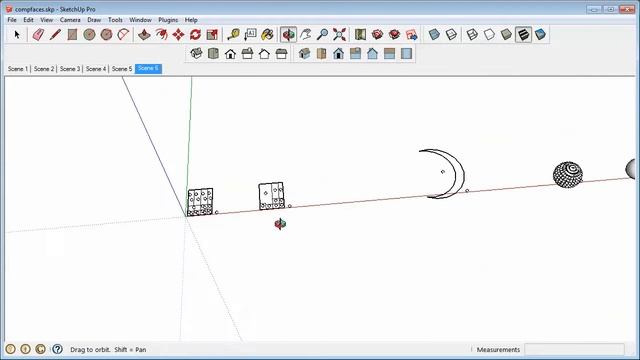
Task: Click the plain blue square view icon
Action: 406,53
